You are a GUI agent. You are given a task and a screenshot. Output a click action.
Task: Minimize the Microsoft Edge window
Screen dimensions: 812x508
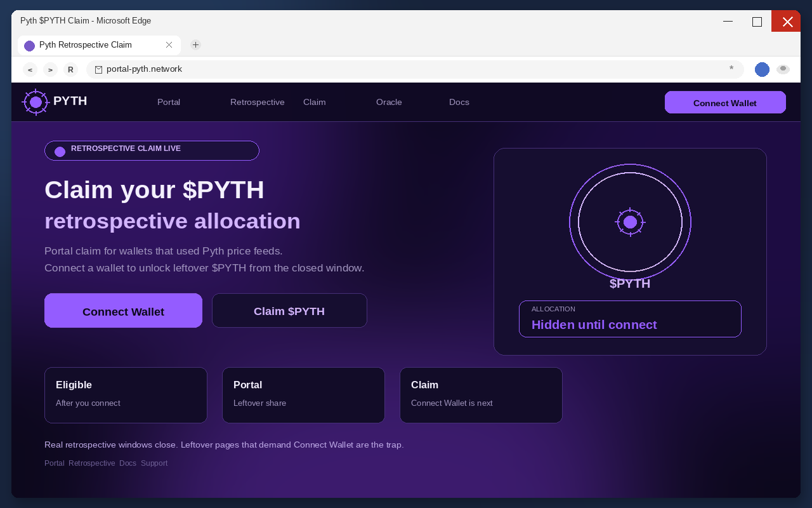click(728, 21)
